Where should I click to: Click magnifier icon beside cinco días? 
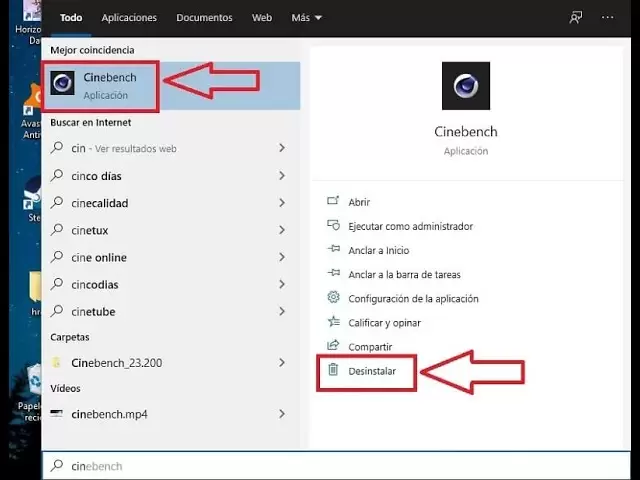(57, 175)
